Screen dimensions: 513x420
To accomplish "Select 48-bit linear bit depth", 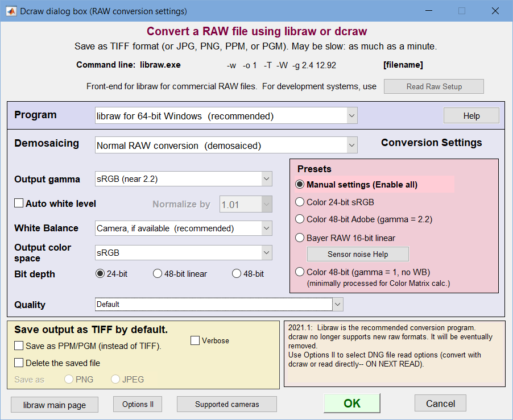I will pos(158,274).
